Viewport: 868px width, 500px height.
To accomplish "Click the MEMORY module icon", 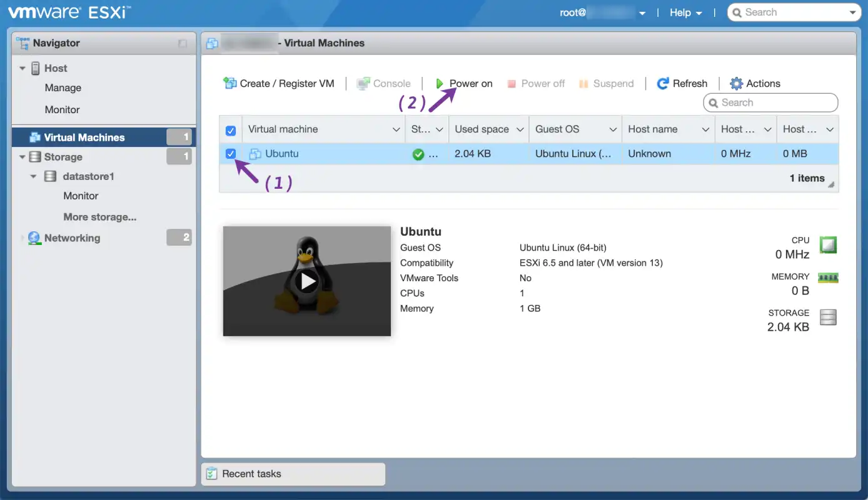I will pyautogui.click(x=828, y=277).
